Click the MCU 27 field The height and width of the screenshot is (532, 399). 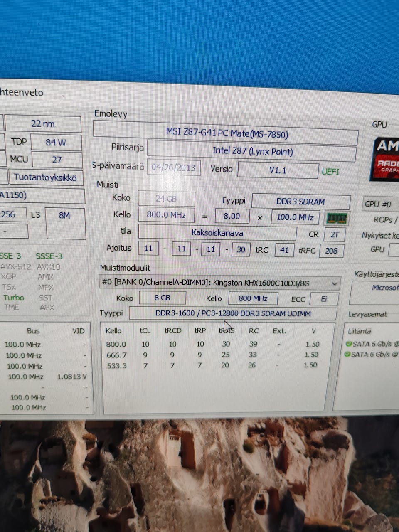57,160
